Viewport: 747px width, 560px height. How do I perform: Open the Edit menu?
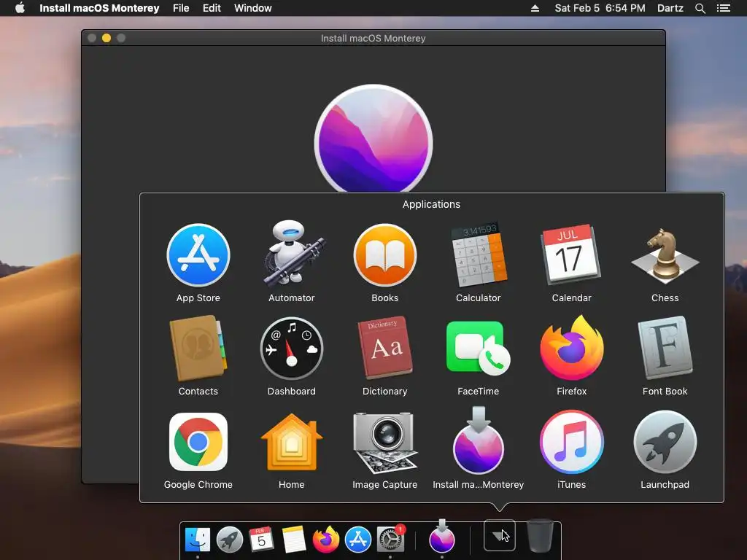point(212,8)
